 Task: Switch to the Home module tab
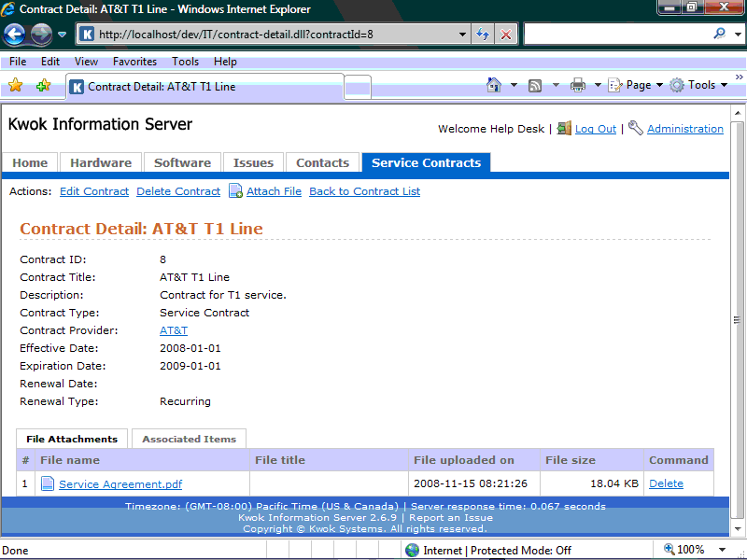pyautogui.click(x=30, y=162)
